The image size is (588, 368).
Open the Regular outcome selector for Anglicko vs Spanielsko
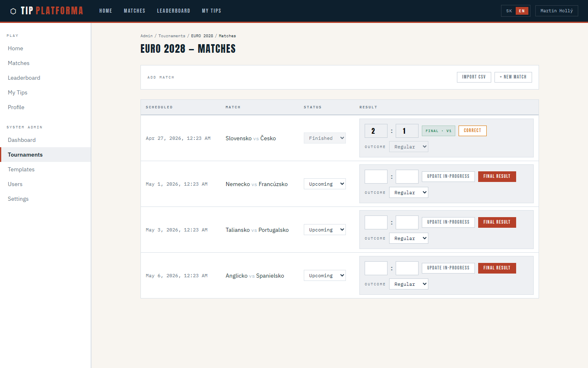coord(408,284)
